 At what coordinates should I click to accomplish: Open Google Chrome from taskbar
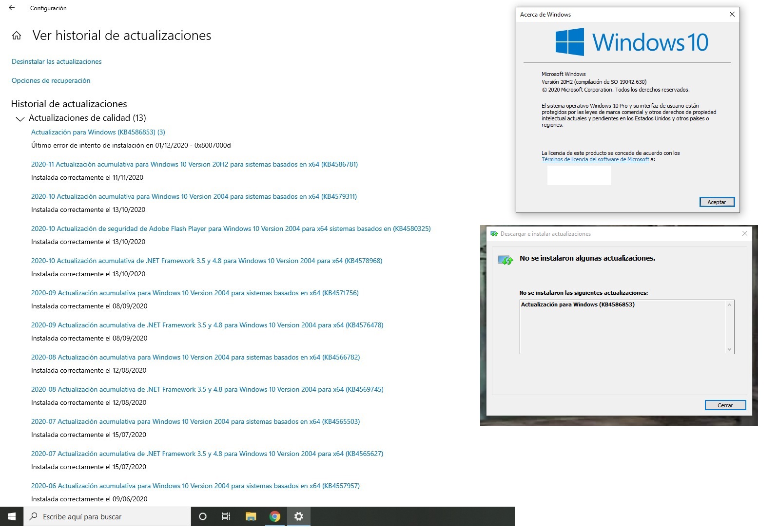275,516
